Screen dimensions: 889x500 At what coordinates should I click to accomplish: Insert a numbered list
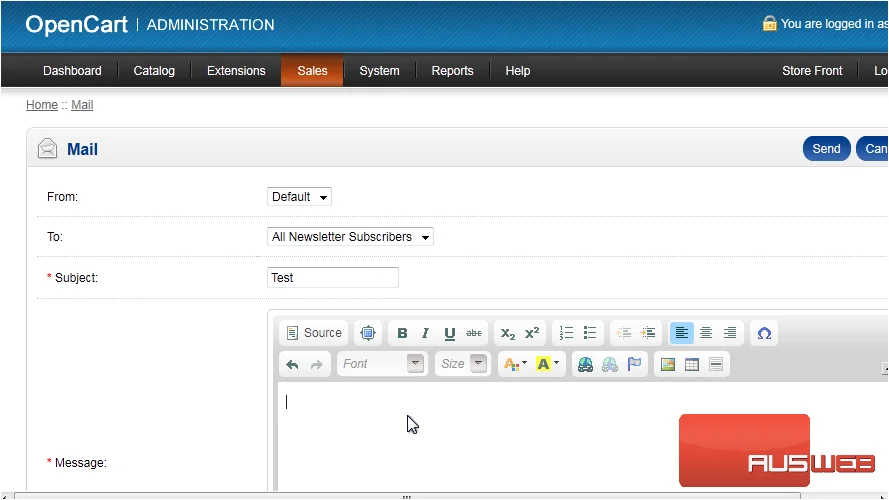coord(566,333)
